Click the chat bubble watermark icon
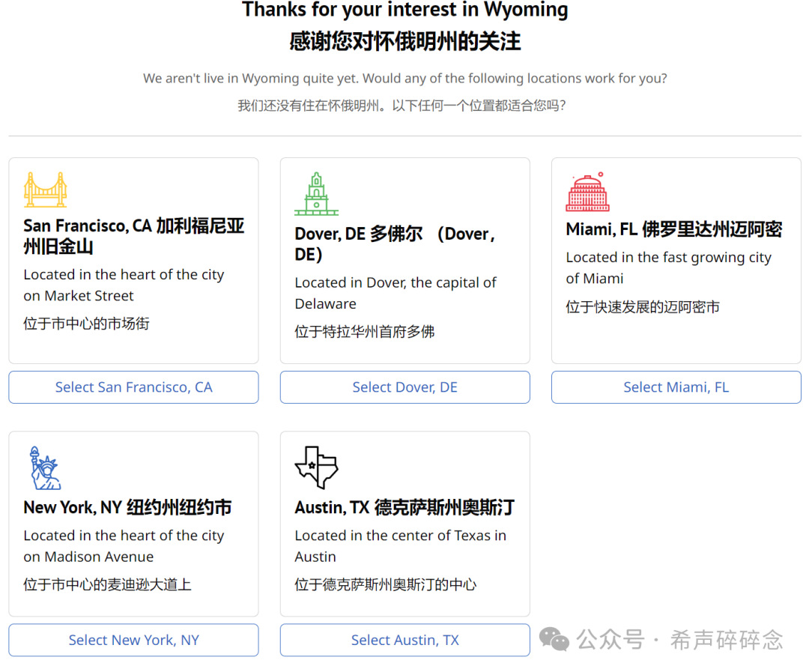The height and width of the screenshot is (672, 809). [554, 639]
